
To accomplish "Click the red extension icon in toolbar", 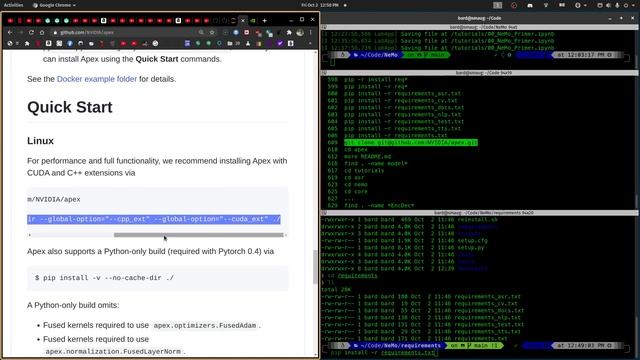I will tap(247, 32).
